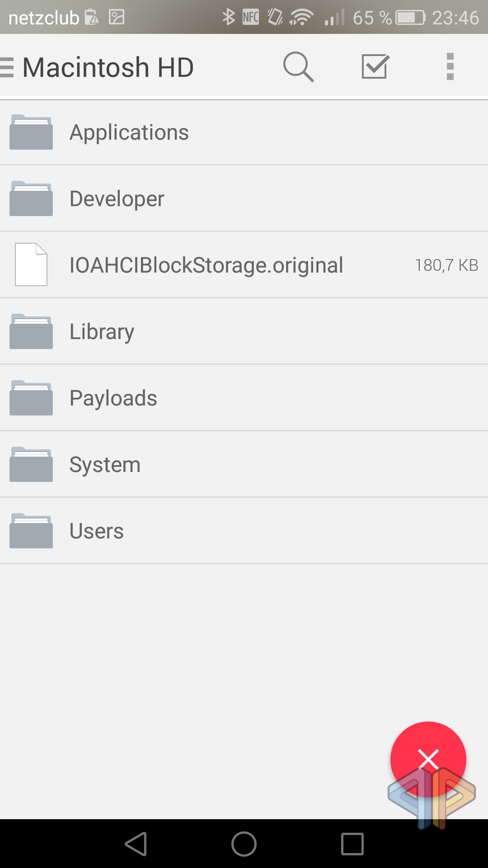Open the System folder

coord(105,465)
